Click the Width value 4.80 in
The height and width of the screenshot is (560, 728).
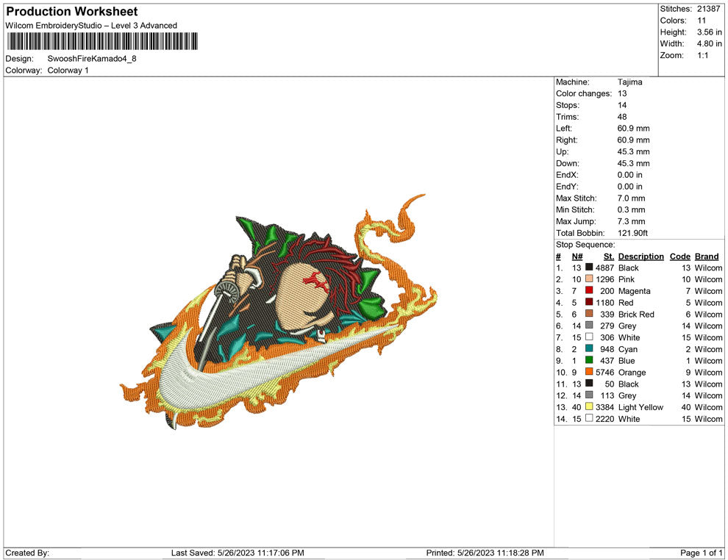point(709,43)
